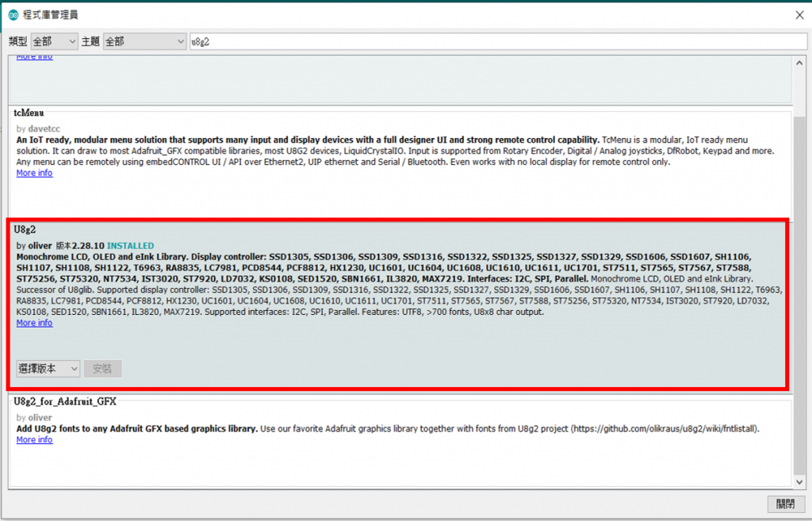Open the 選擇版本 version dropdown for U8g2
This screenshot has width=812, height=521.
[48, 369]
